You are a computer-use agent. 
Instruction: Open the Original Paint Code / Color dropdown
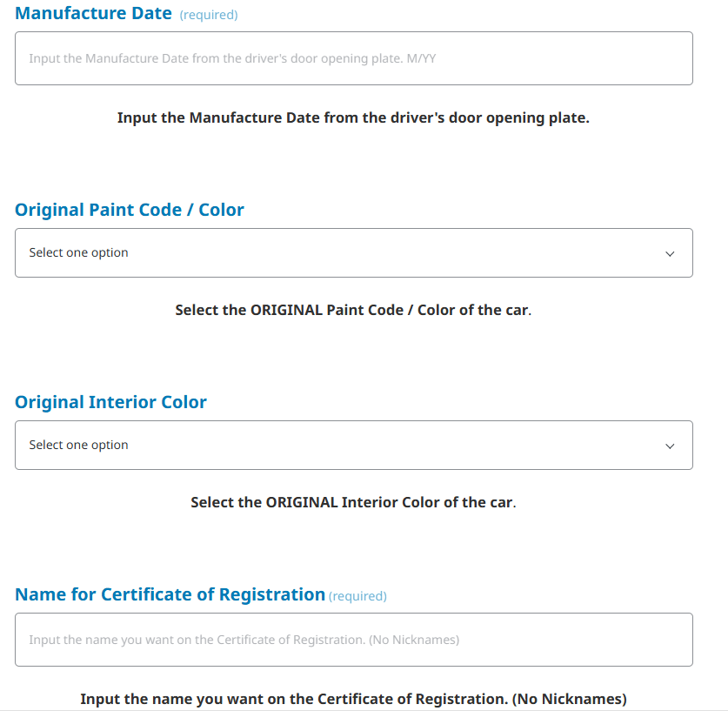pos(353,253)
